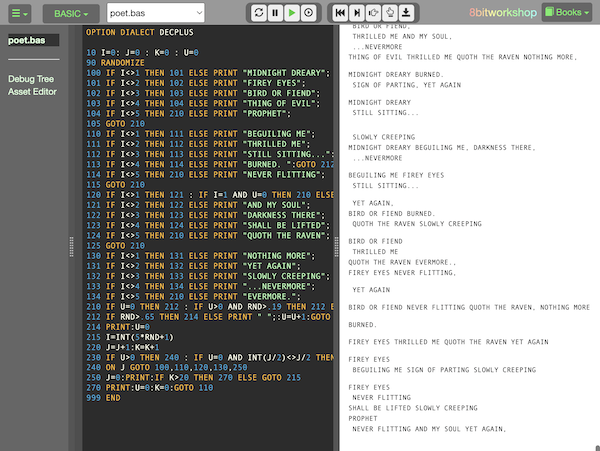This screenshot has height=451, width=600.
Task: Click the Reset program icon
Action: pos(259,13)
